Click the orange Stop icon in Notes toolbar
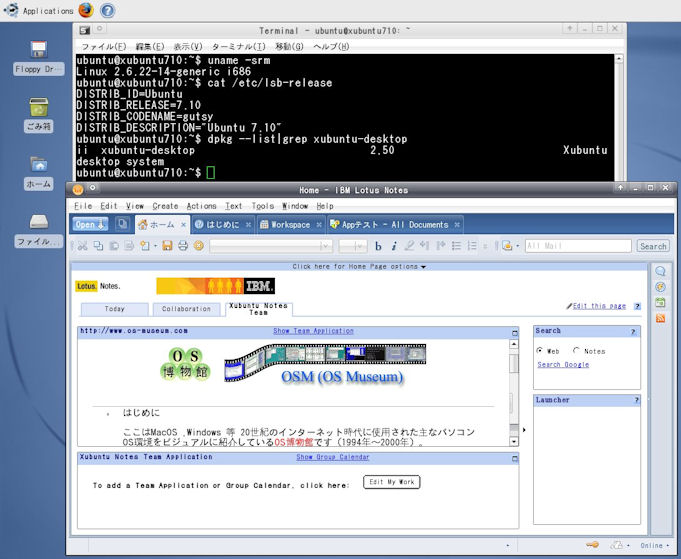 (198, 246)
